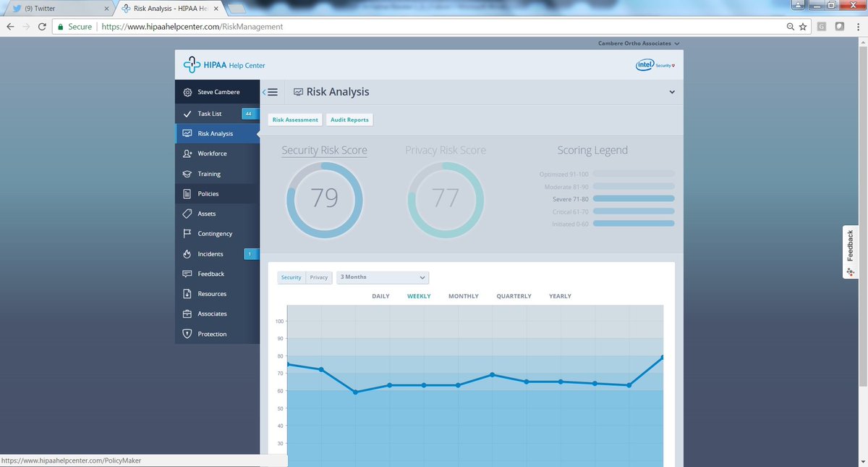Open the vertical Feedback side tab
The width and height of the screenshot is (868, 467).
pos(851,252)
